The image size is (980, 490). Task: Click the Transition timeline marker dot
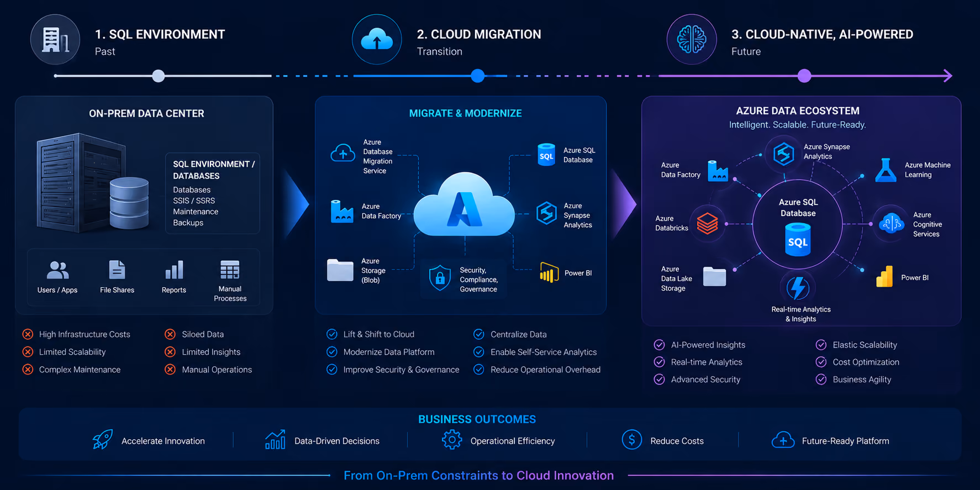478,76
